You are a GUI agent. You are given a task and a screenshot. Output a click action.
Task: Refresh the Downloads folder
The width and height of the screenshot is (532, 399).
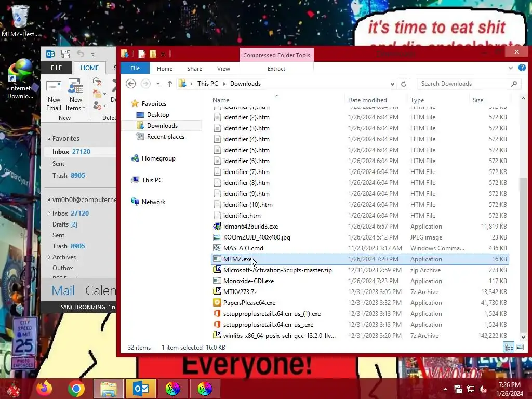[403, 84]
